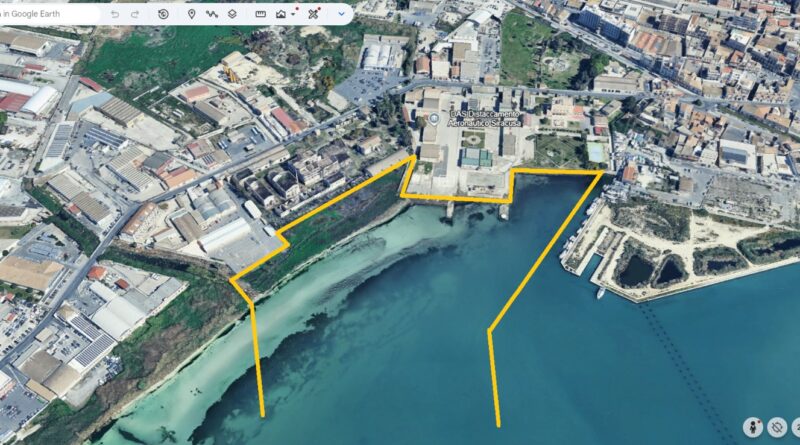Viewport: 800px width, 445px height.
Task: Click the Search in Google Earth field
Action: (x=49, y=14)
